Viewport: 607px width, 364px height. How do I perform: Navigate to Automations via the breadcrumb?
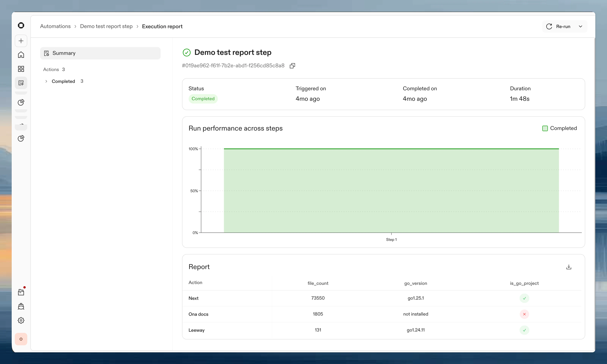point(55,26)
